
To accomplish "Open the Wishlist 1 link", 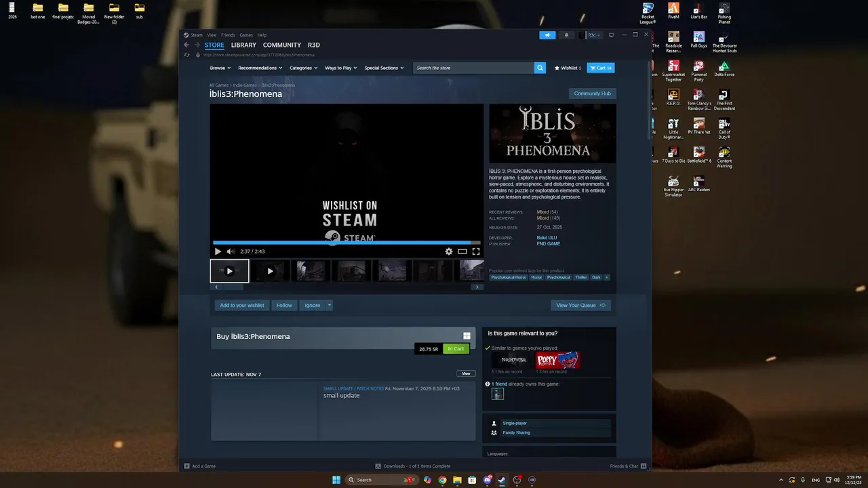I will click(x=568, y=68).
